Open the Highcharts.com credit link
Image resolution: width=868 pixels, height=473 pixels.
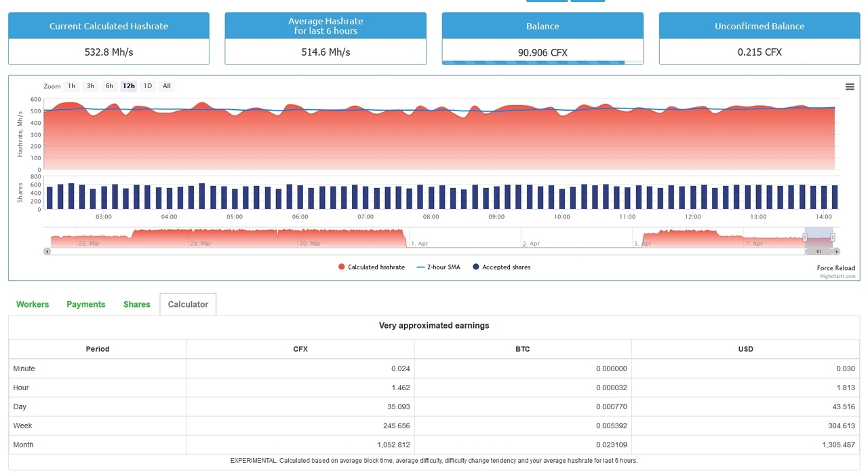[x=837, y=276]
